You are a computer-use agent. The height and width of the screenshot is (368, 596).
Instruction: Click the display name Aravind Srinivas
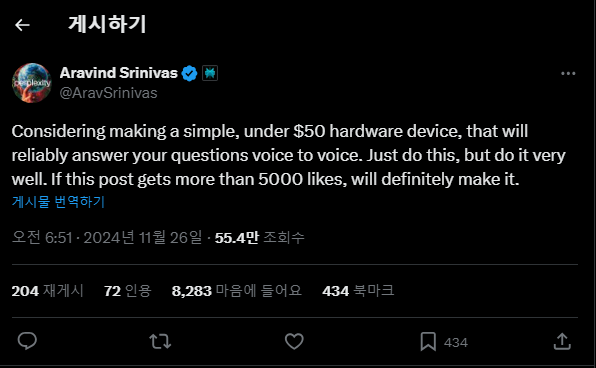(x=119, y=73)
